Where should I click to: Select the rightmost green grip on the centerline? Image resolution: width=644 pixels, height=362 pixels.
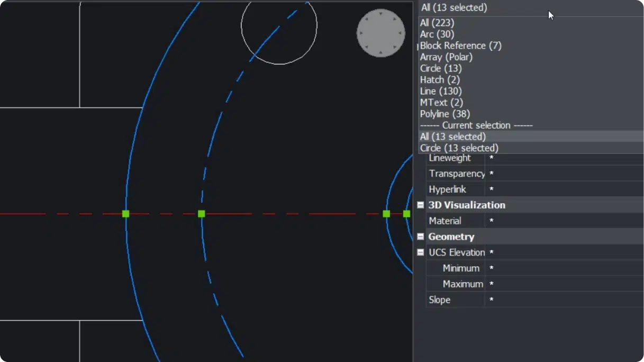(x=406, y=214)
